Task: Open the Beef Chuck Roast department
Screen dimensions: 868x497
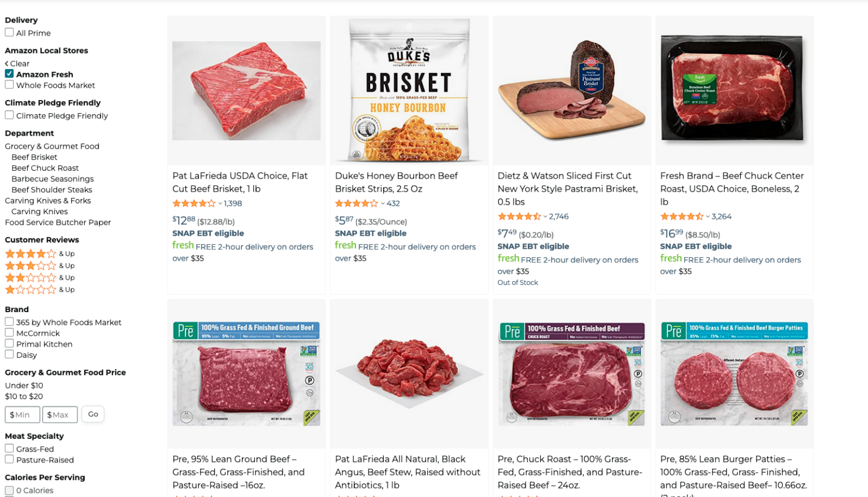Action: pyautogui.click(x=45, y=168)
